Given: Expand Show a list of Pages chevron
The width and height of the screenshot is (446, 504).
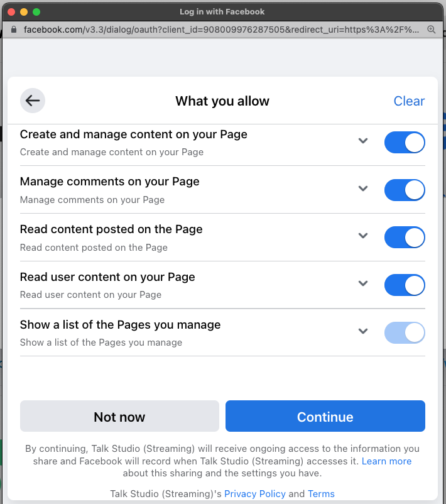Looking at the screenshot, I should point(362,331).
